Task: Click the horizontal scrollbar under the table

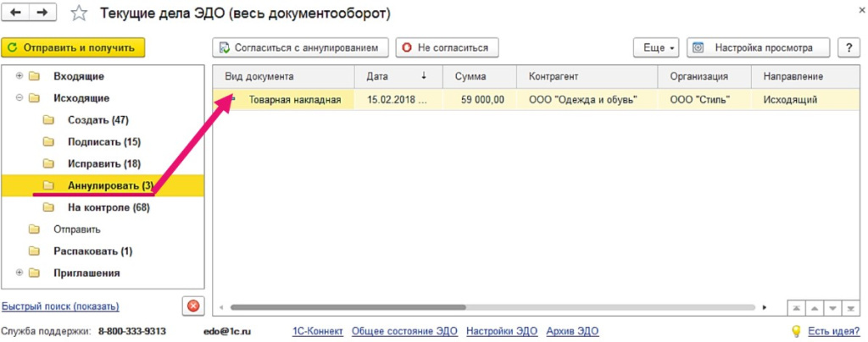Action: pos(348,307)
